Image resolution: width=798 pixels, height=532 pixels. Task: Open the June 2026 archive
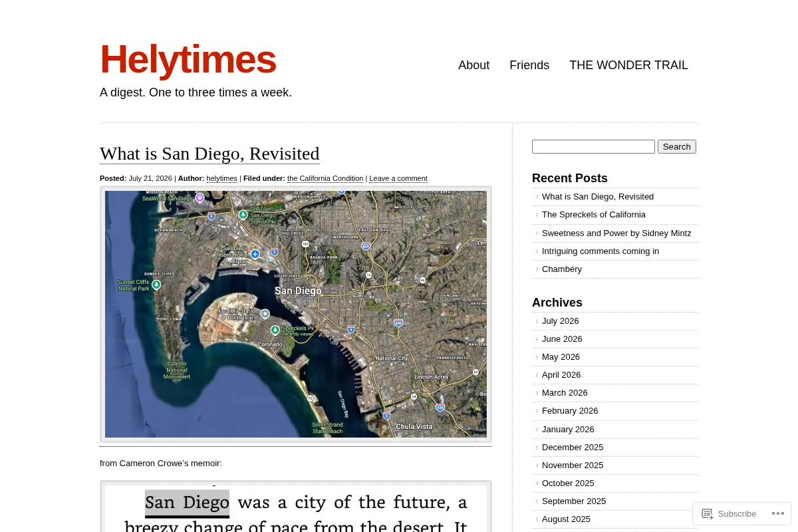click(561, 338)
